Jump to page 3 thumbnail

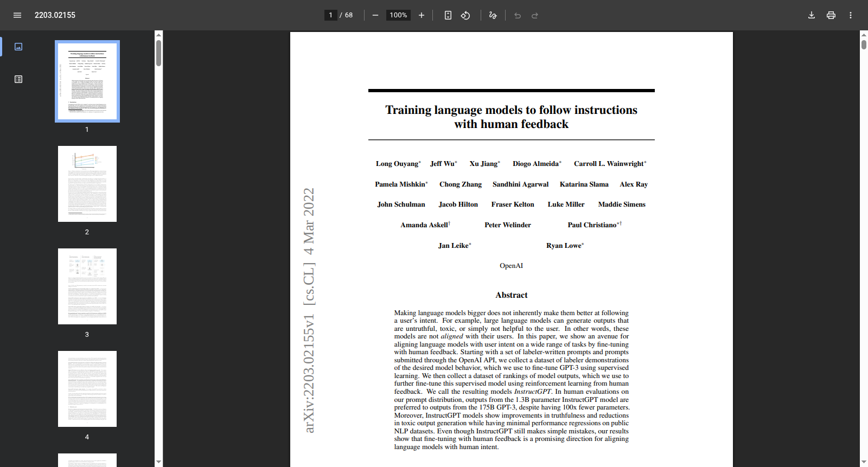(x=87, y=286)
